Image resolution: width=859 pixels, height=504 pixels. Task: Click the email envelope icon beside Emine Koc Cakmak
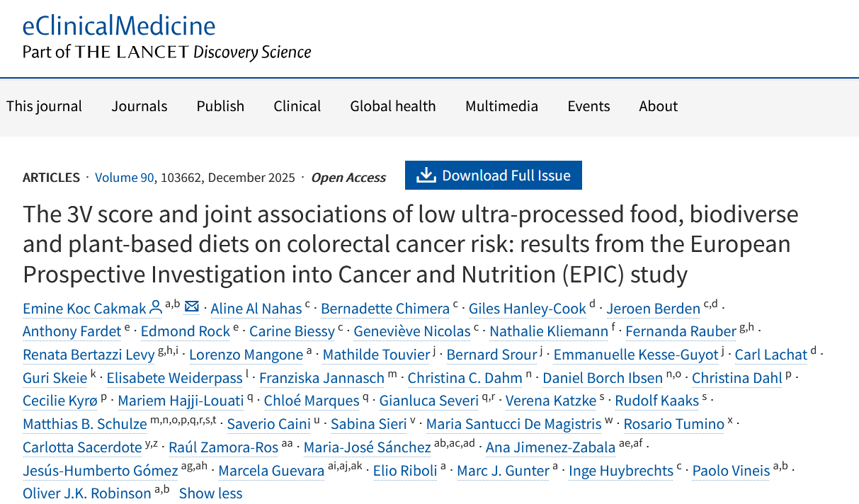[192, 307]
